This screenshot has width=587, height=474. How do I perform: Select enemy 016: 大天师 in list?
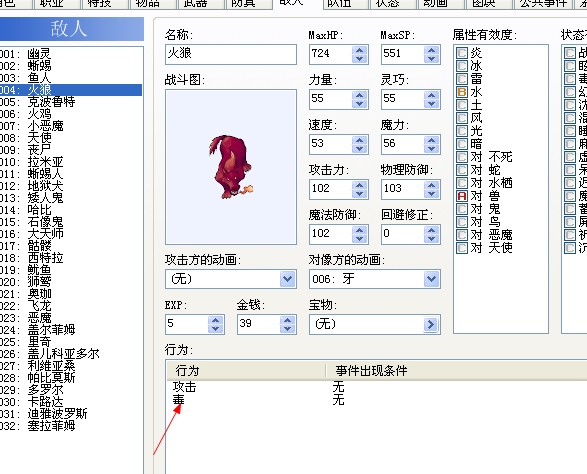[71, 234]
